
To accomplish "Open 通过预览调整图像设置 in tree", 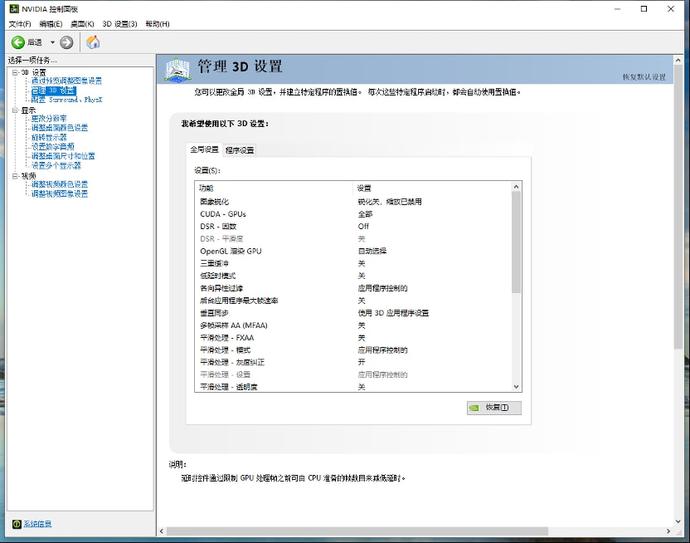I will pos(66,81).
